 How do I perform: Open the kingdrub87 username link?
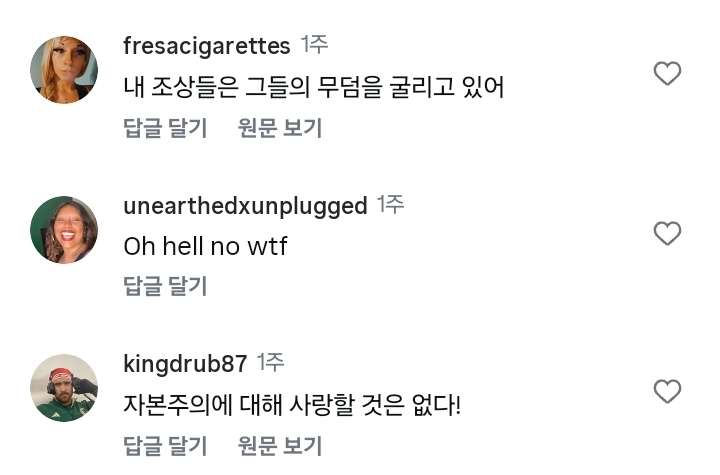point(185,363)
